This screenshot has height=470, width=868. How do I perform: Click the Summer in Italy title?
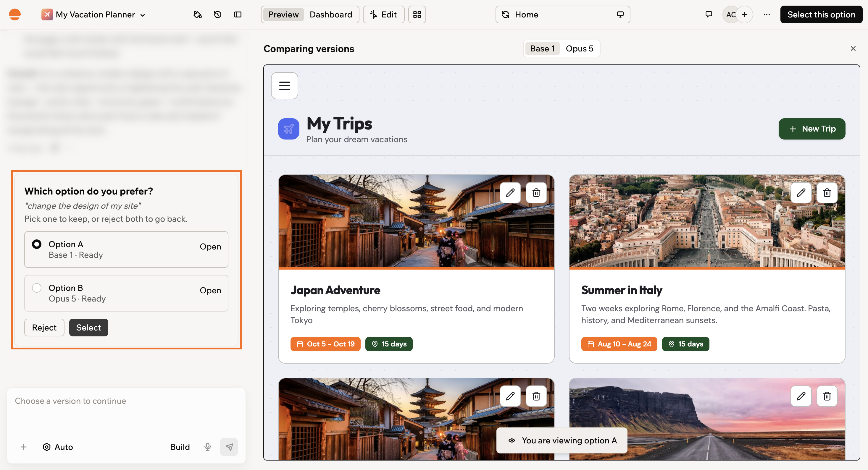pyautogui.click(x=622, y=290)
